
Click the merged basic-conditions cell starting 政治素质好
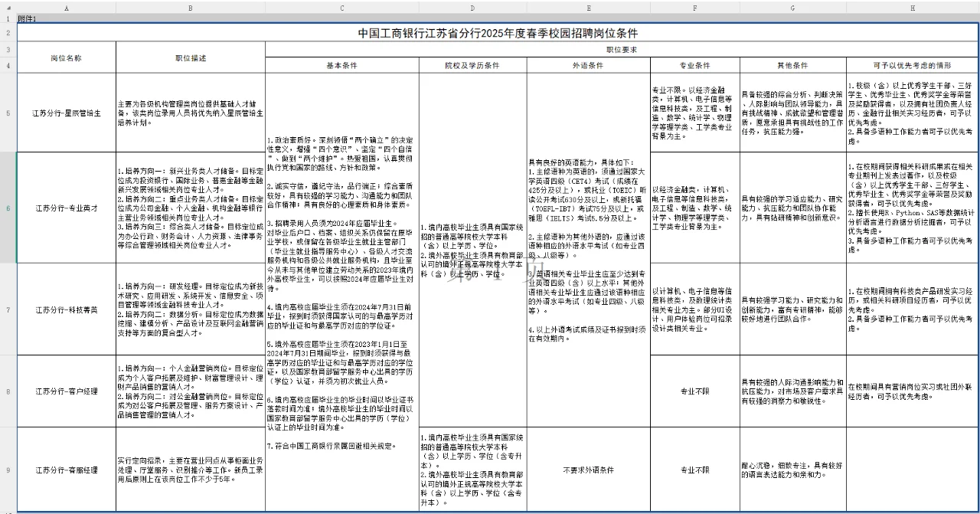coord(342,292)
